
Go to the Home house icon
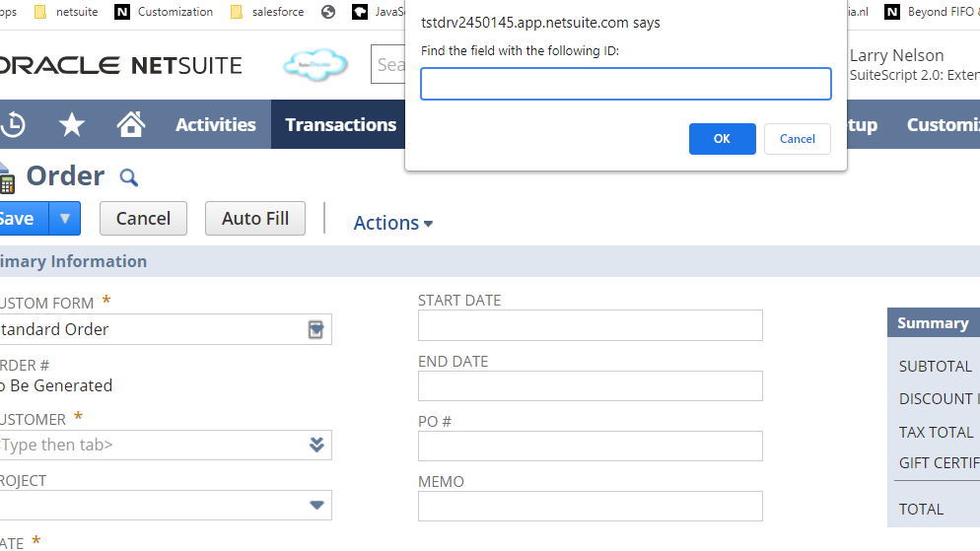(130, 125)
